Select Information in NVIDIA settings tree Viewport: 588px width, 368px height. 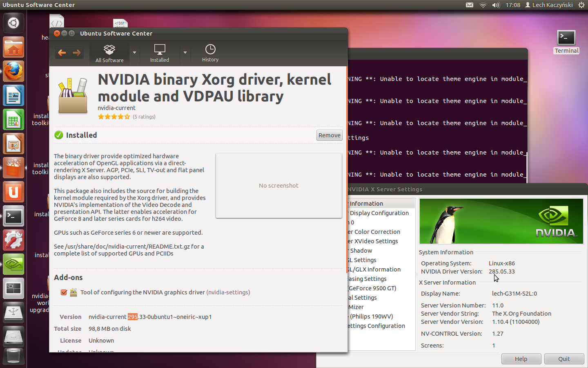click(381, 204)
